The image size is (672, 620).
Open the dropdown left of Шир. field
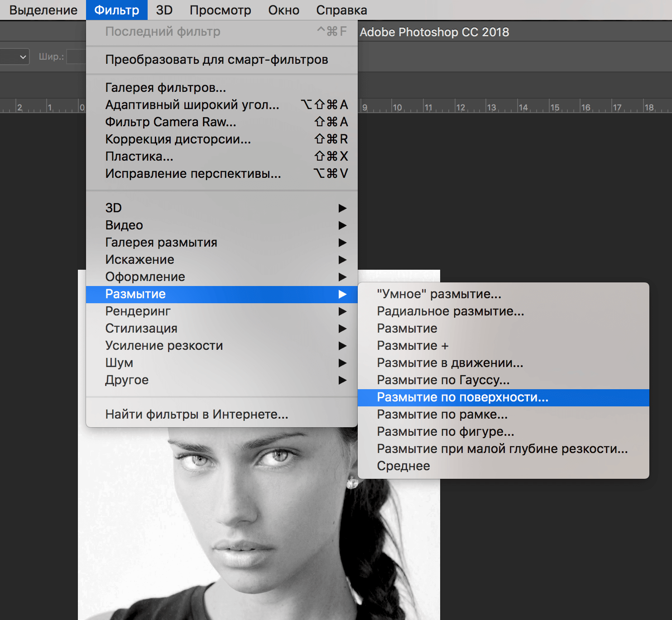15,57
